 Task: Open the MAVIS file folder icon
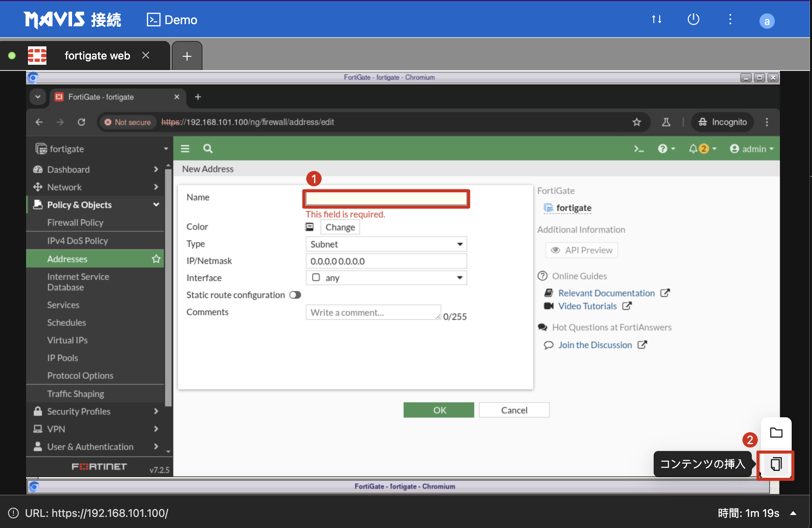click(x=776, y=433)
